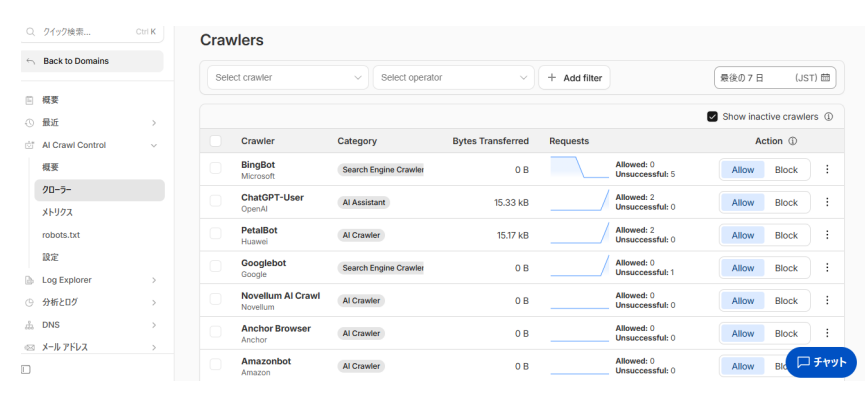Open the more options menu for PetalBot
Screen dimensions: 865x405
click(x=827, y=235)
